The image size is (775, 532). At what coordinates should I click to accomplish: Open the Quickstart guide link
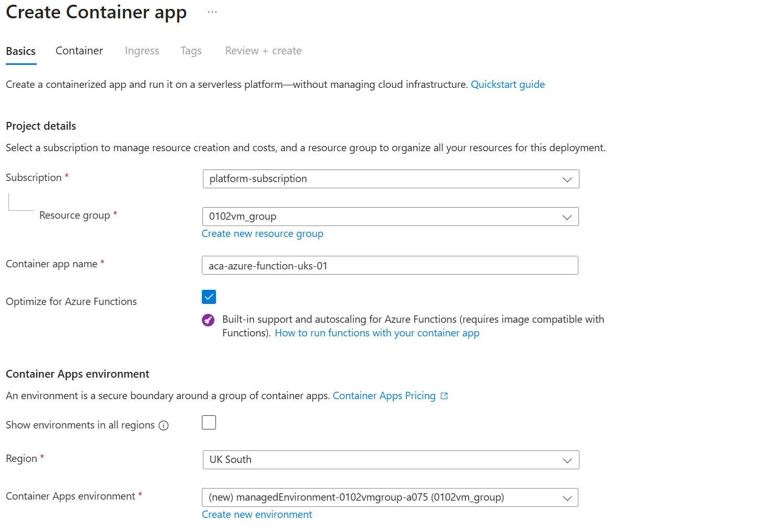click(x=508, y=84)
